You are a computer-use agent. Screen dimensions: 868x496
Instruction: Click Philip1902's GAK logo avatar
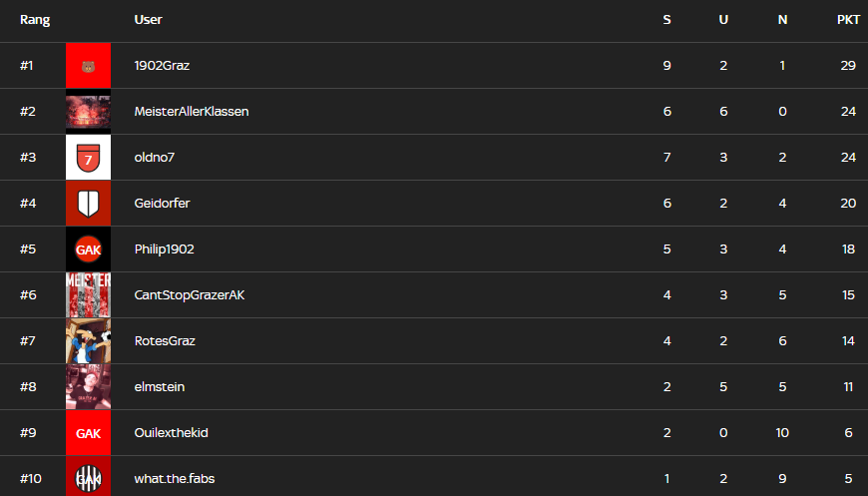pos(88,249)
